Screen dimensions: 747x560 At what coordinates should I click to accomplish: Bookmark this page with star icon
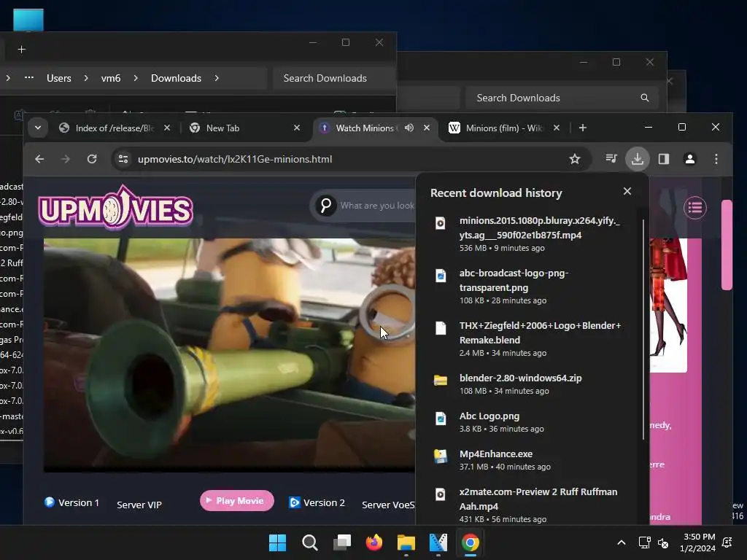click(575, 159)
